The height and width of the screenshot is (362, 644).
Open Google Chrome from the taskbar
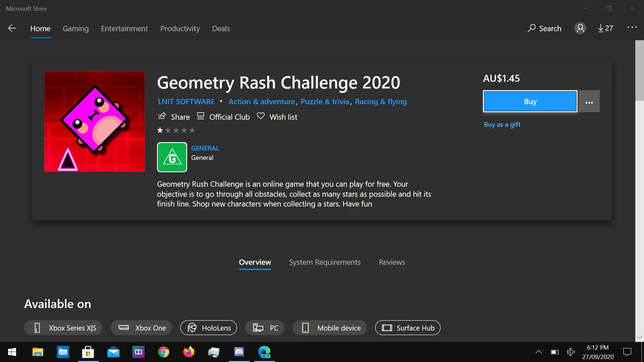click(x=164, y=352)
